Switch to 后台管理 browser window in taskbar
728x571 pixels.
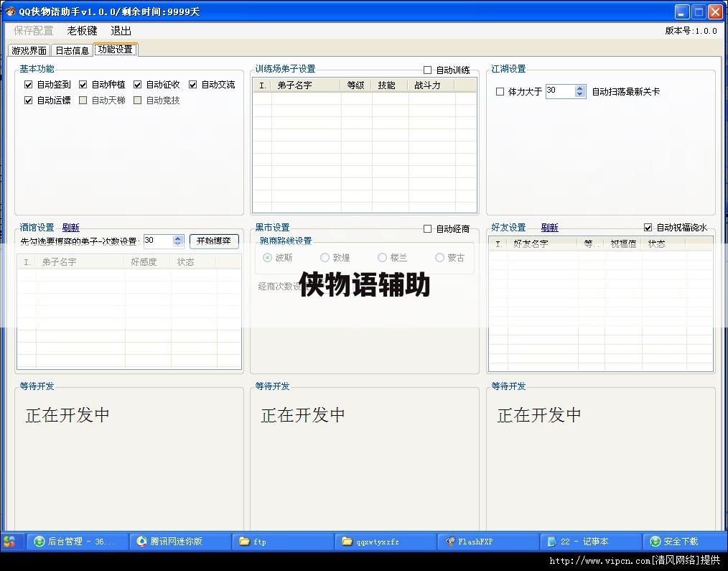point(77,542)
